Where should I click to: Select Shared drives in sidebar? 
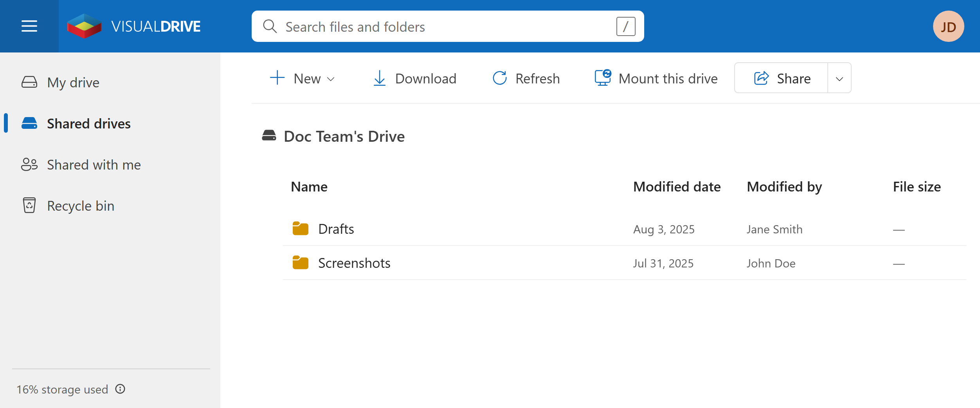(88, 123)
